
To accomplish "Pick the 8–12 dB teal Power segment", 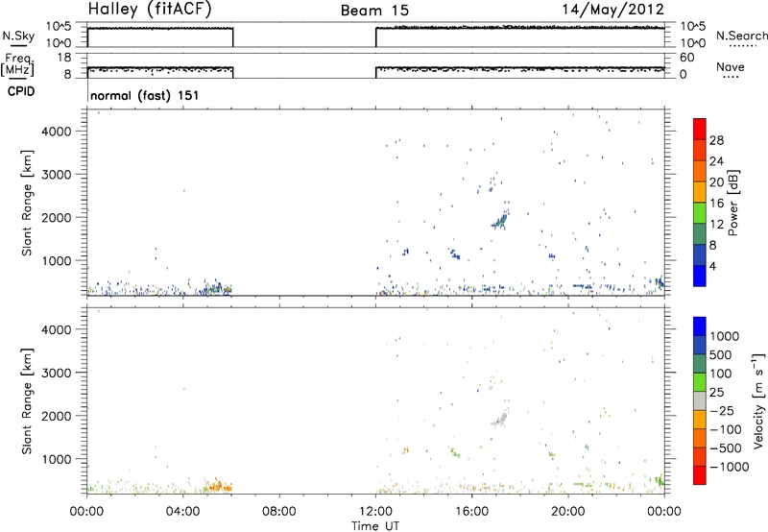I will [700, 234].
